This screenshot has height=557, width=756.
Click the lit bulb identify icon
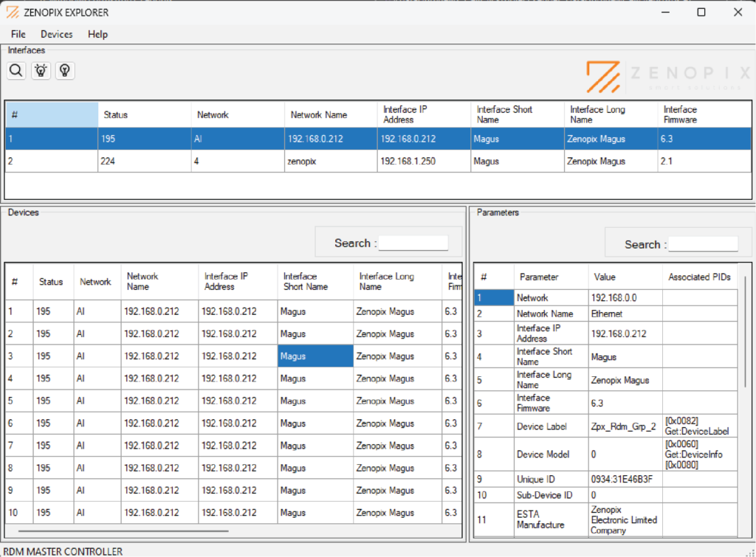[x=41, y=70]
